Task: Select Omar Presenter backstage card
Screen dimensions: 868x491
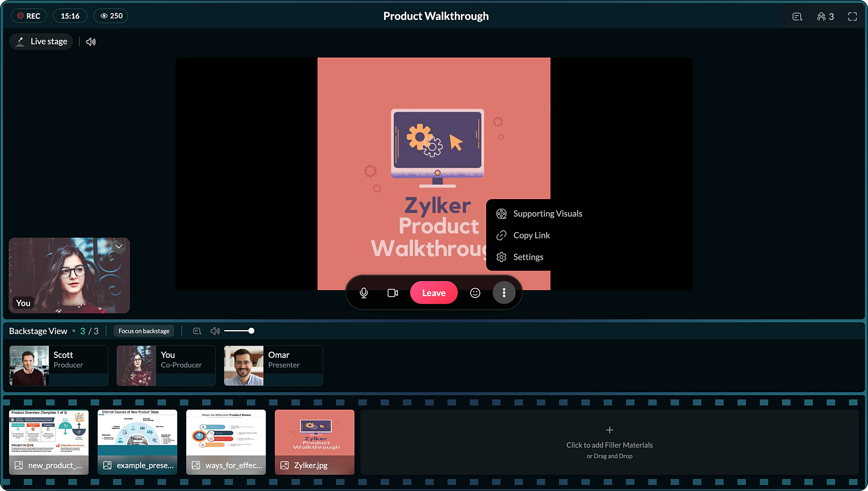Action: tap(273, 366)
